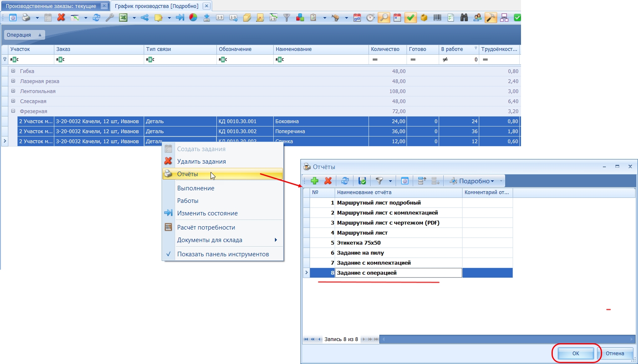638x364 pixels.
Task: Click the pie chart icon
Action: [x=193, y=18]
